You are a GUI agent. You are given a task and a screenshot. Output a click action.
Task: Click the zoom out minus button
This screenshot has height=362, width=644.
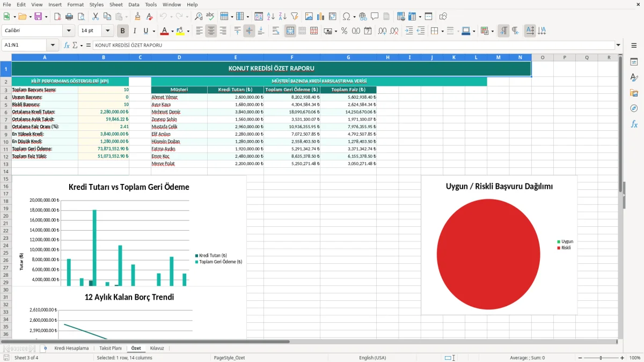(580, 358)
